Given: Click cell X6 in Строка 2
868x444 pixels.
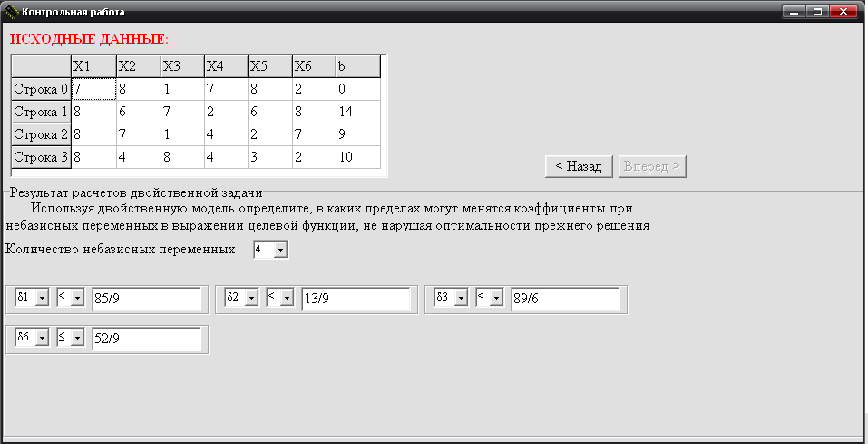Looking at the screenshot, I should 314,134.
